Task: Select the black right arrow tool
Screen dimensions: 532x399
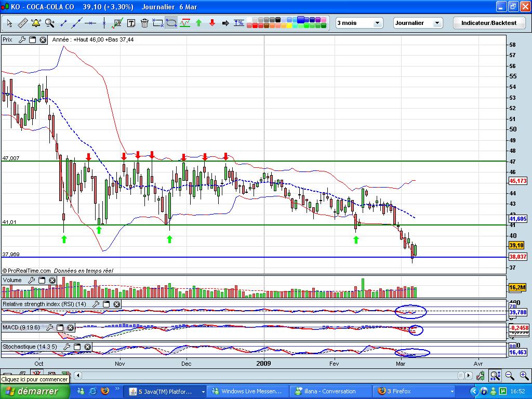Action: [225, 23]
